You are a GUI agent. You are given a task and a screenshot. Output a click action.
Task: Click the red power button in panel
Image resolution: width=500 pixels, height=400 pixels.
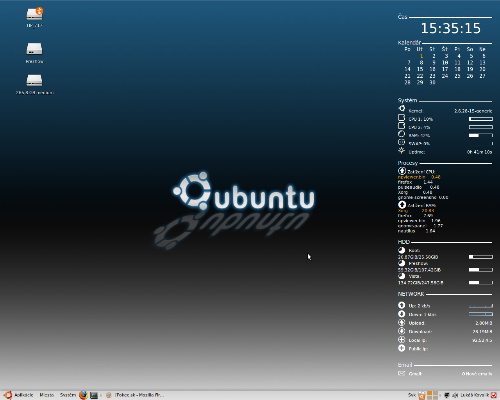(494, 395)
